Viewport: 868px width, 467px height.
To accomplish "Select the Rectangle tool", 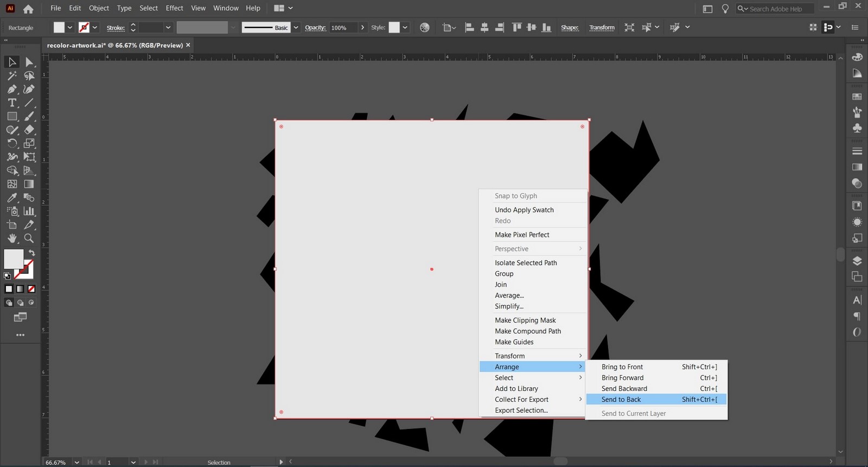I will tap(12, 116).
